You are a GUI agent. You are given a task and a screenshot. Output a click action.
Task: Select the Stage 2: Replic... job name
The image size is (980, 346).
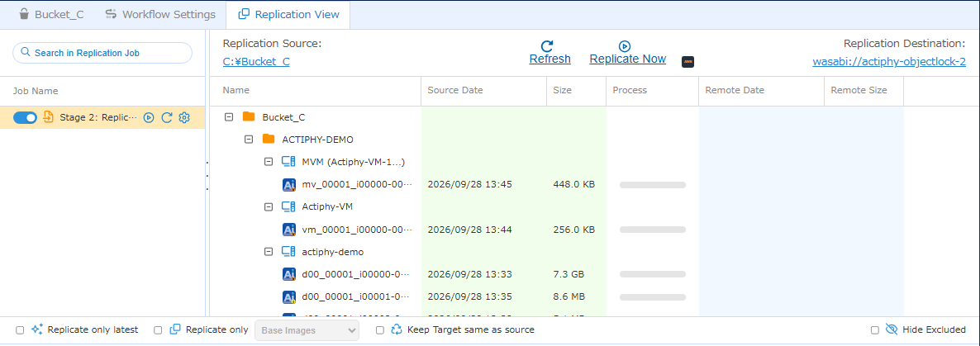98,117
